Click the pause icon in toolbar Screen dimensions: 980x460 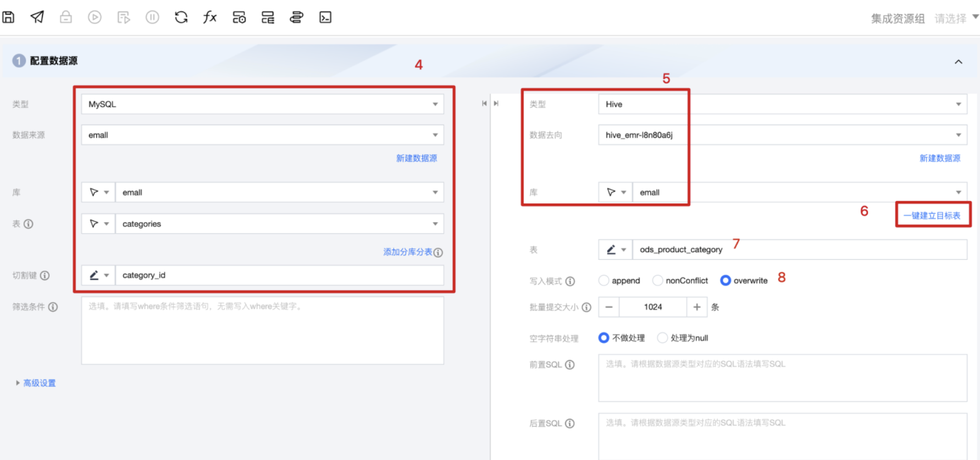coord(152,18)
